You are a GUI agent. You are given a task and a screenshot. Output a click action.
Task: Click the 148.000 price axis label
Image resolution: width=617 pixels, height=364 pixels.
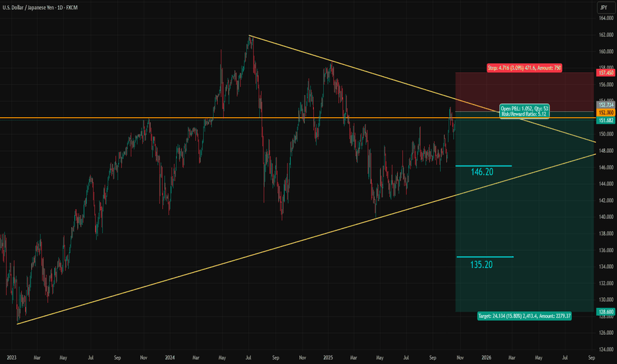tap(606, 151)
